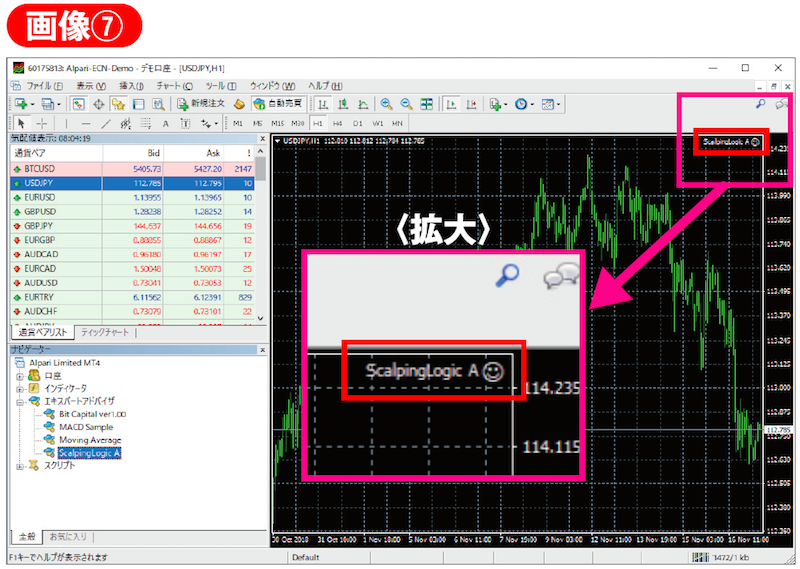
Task: Toggle the Data Window crosshair-circle icon
Action: [98, 104]
